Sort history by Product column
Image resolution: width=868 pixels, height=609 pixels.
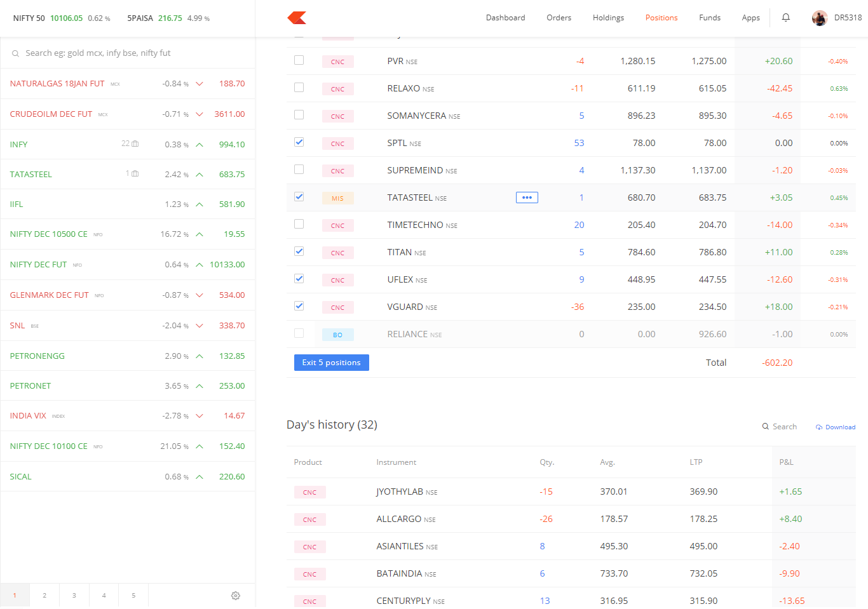308,462
